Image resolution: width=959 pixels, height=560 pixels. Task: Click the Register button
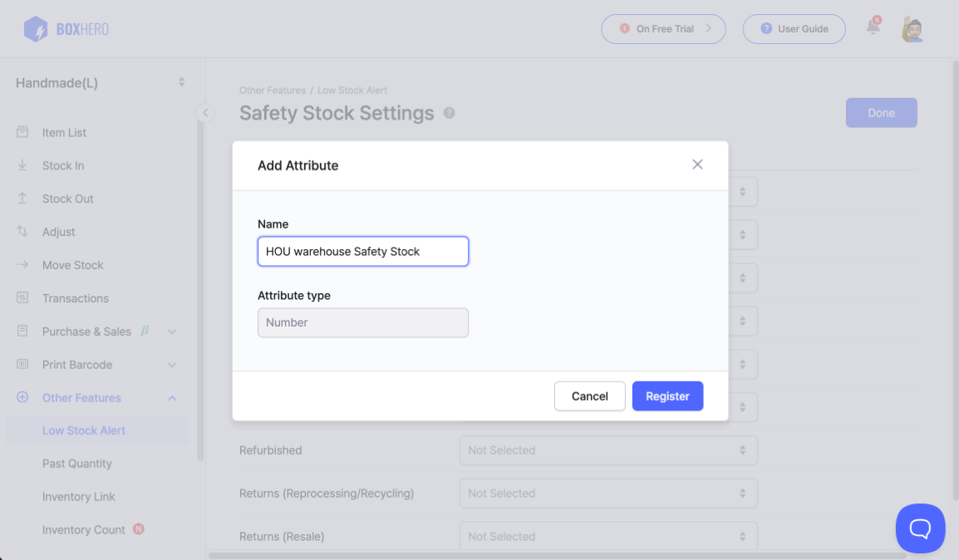click(667, 396)
